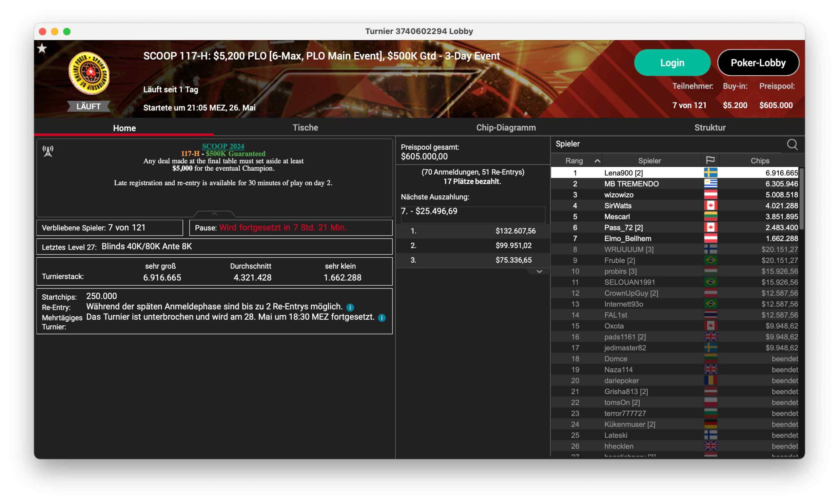The width and height of the screenshot is (839, 504).
Task: Toggle Rang column sort arrow
Action: (597, 161)
